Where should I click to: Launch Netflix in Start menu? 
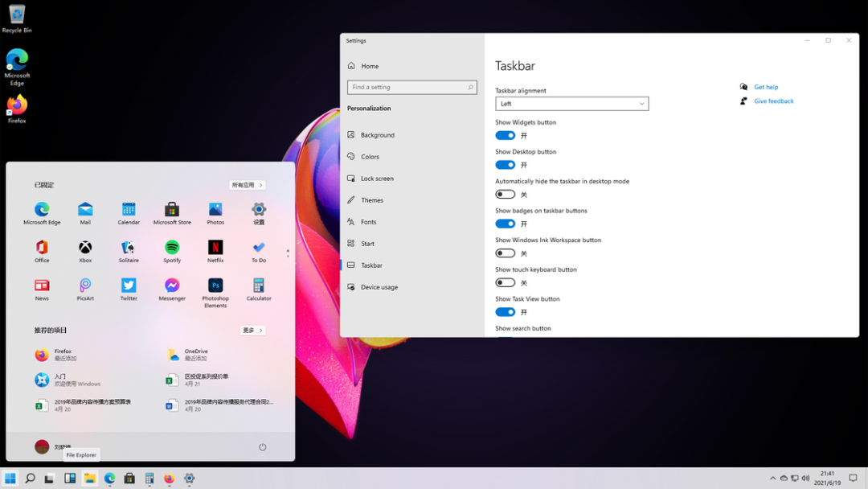coord(215,248)
